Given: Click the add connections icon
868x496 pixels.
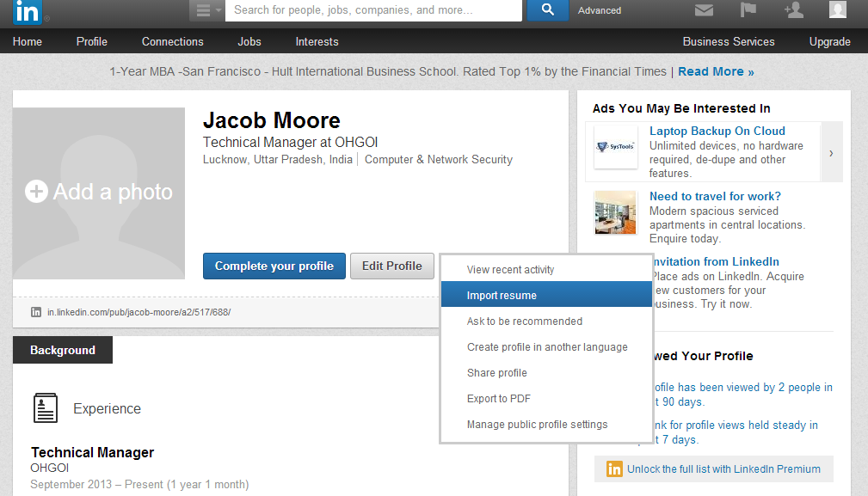Looking at the screenshot, I should pyautogui.click(x=794, y=9).
